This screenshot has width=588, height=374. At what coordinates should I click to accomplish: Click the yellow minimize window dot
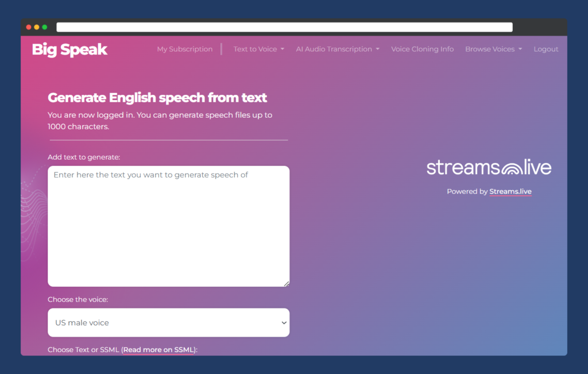37,27
